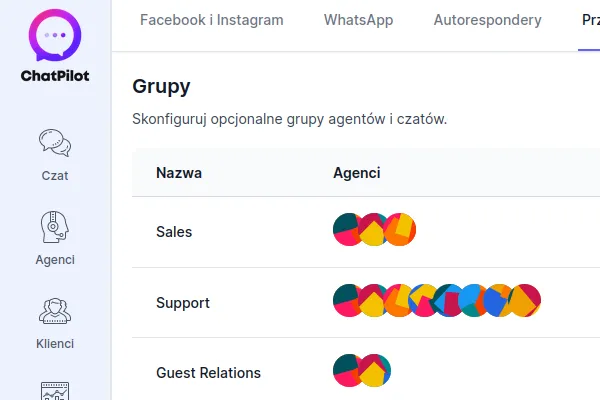Viewport: 600px width, 400px height.
Task: Click first agent avatar in Support row
Action: [x=346, y=301]
